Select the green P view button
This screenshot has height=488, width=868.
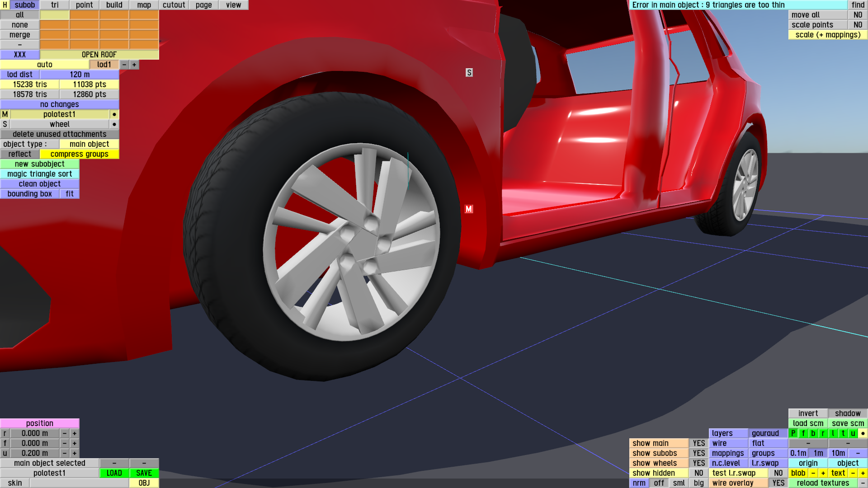[x=793, y=433]
